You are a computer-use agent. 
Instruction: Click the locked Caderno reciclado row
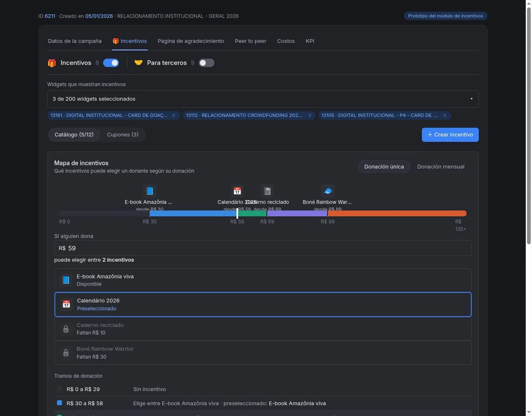[263, 329]
